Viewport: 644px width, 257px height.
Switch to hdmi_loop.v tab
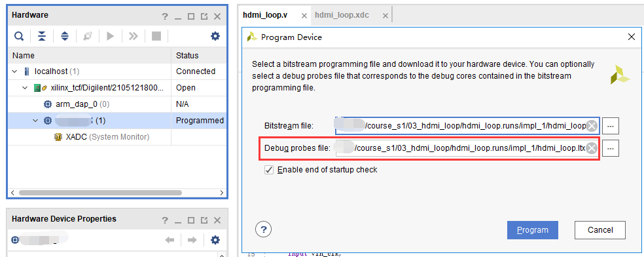[x=265, y=15]
